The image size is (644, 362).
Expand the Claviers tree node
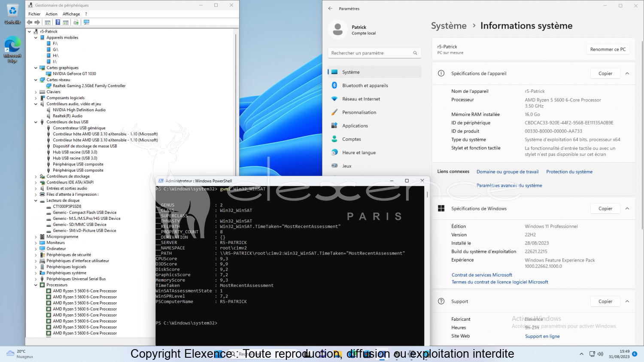pos(36,92)
